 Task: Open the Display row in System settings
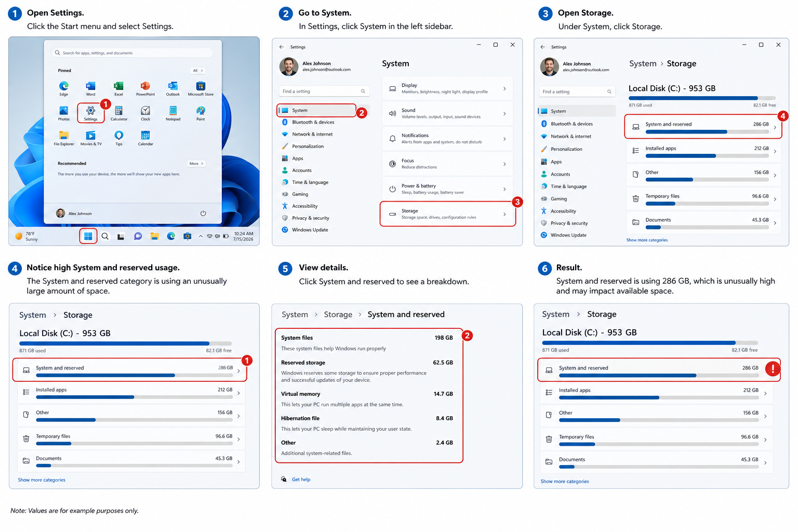click(447, 89)
